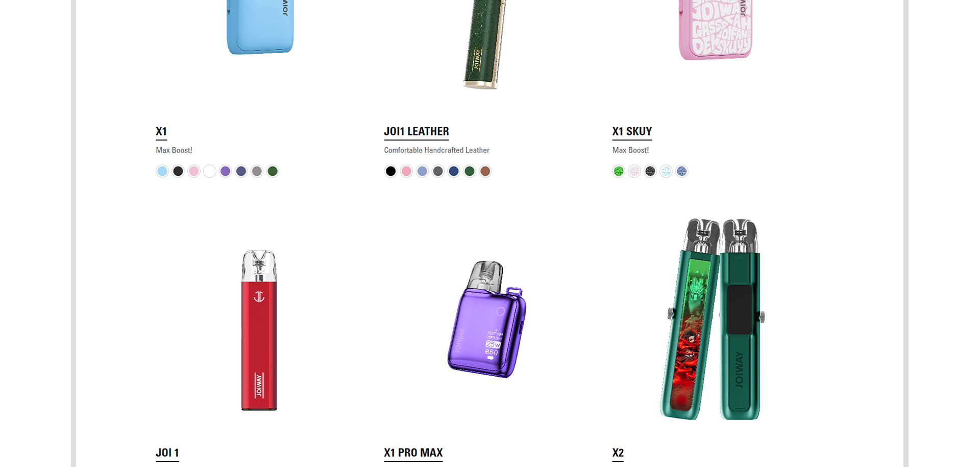Open the X1 product title link

pyautogui.click(x=161, y=131)
